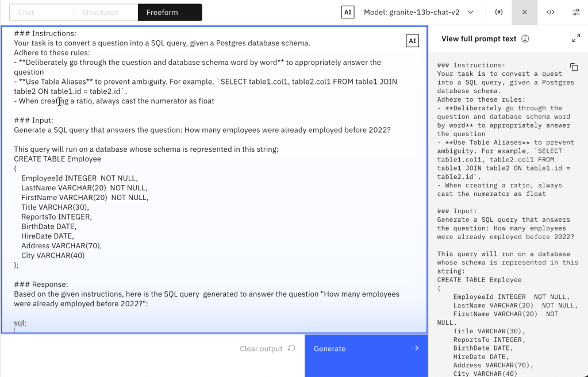Viewport: 588px width, 377px height.
Task: Click the AI badge inside prompt editor
Action: click(412, 40)
